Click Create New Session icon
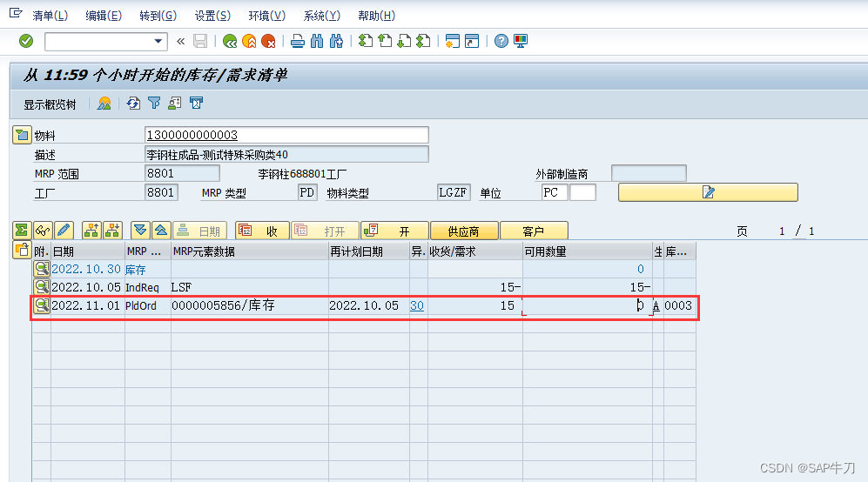Viewport: 868px width, 482px height. pyautogui.click(x=452, y=41)
